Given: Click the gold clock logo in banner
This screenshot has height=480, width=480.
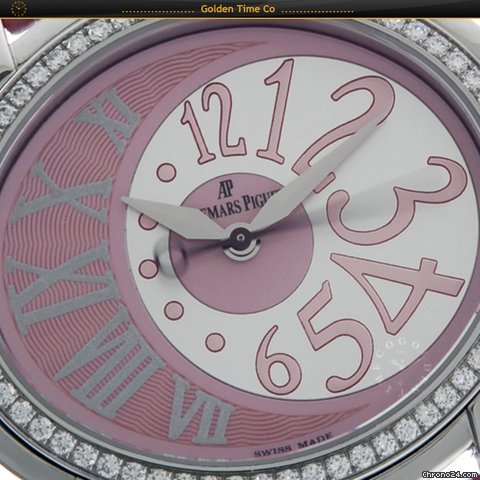Looking at the screenshot, I should click(x=19, y=8).
